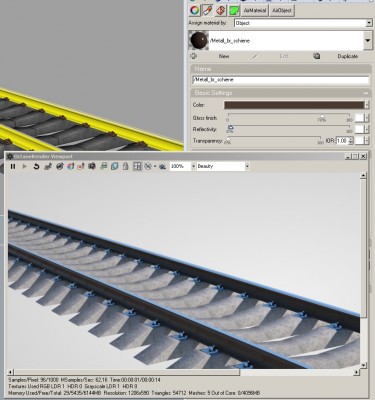Click the grayed play button in the viewport toolbar
The image size is (375, 400).
[25, 166]
